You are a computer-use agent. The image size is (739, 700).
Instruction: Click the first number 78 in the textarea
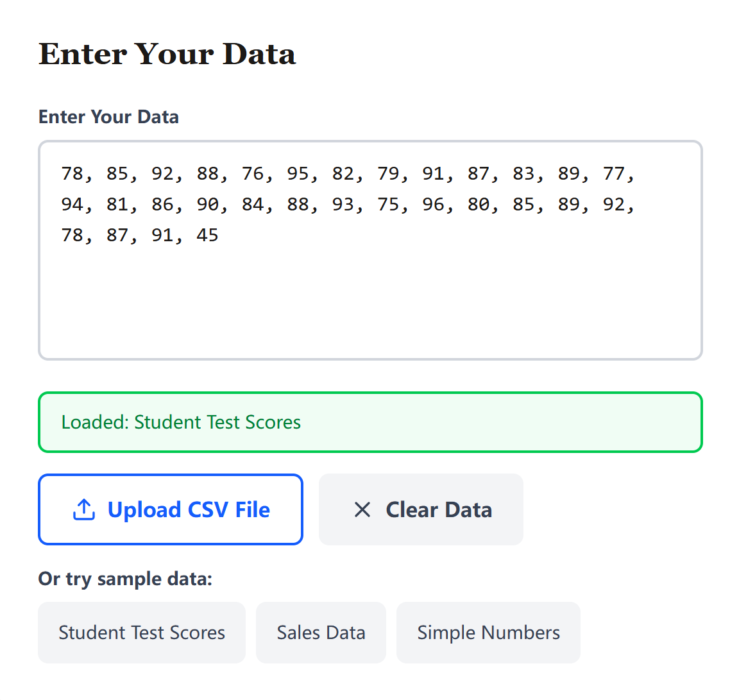tap(72, 173)
